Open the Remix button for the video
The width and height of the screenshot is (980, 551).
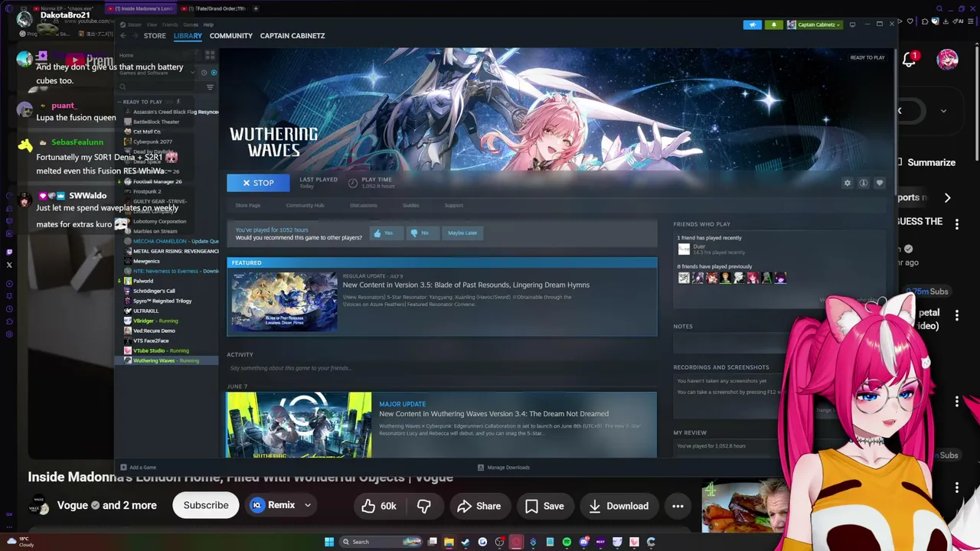pos(274,505)
